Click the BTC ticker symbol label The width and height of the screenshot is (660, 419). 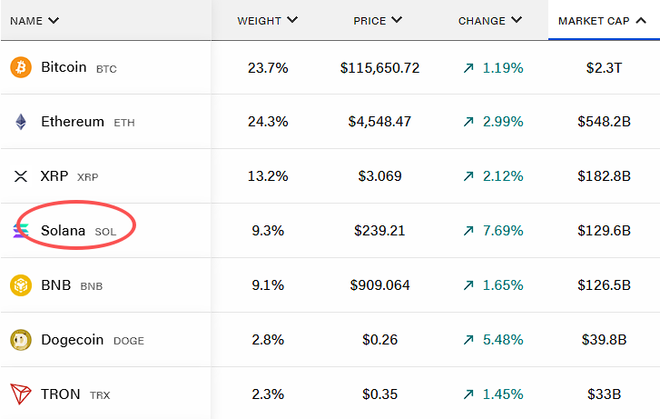point(106,69)
